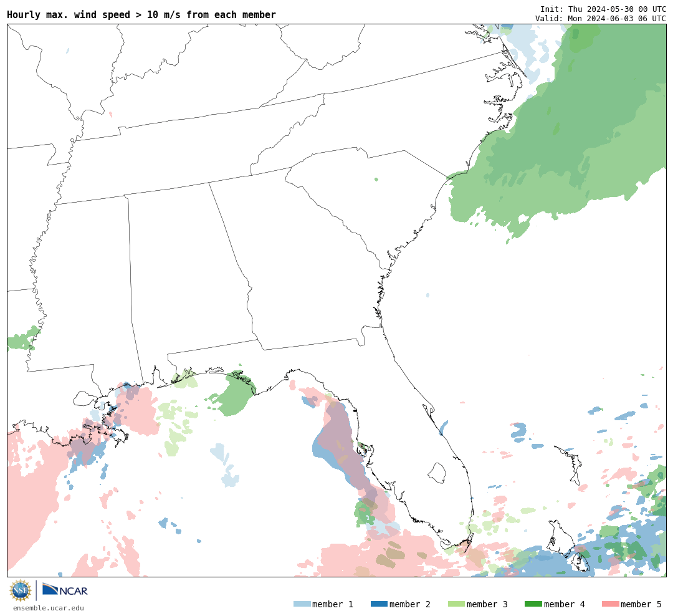Click the member 4 dark green legend swatch
The width and height of the screenshot is (673, 616).
[x=533, y=604]
